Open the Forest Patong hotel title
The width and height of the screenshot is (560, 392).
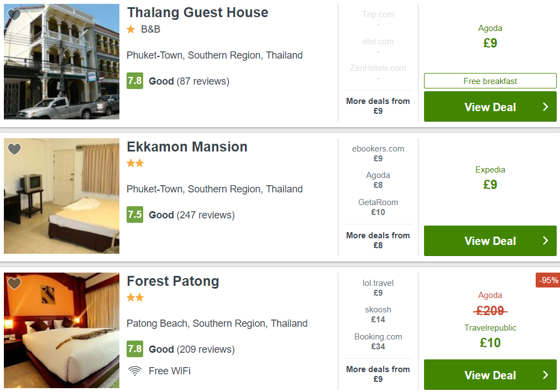(x=173, y=281)
